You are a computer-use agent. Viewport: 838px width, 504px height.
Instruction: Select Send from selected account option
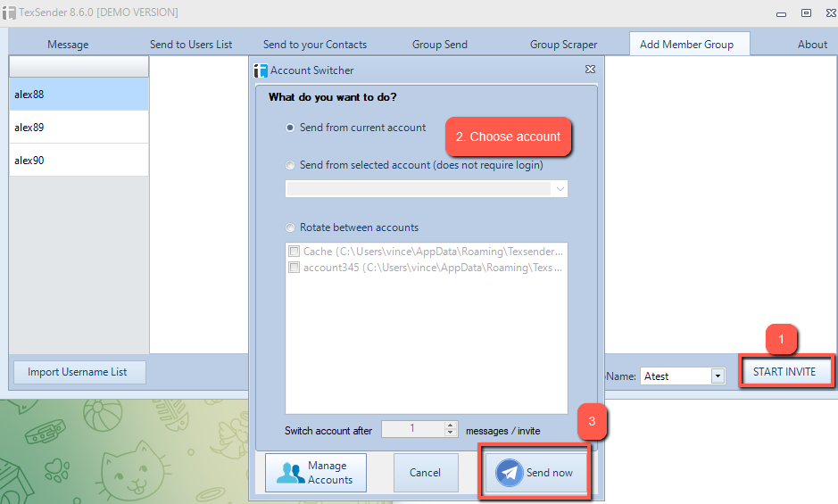290,165
